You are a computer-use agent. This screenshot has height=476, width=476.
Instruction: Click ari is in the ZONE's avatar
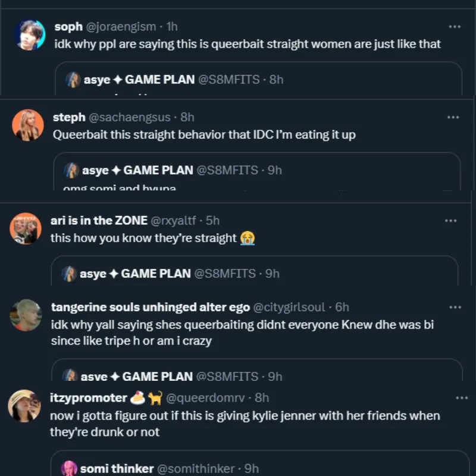tap(26, 228)
